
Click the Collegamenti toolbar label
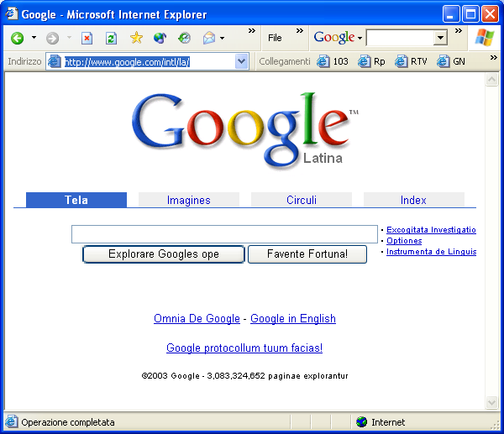pos(285,61)
